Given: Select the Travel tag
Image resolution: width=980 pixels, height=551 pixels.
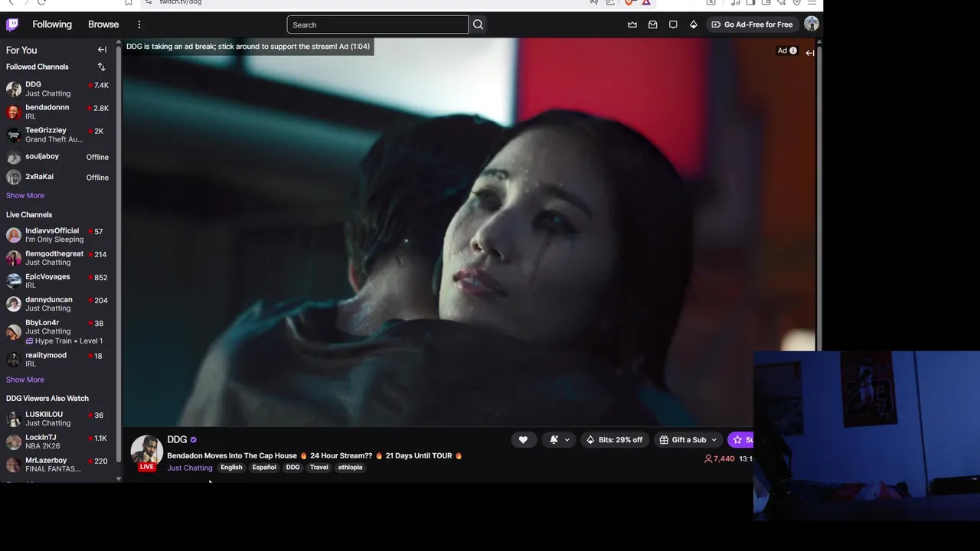Looking at the screenshot, I should click(x=318, y=468).
